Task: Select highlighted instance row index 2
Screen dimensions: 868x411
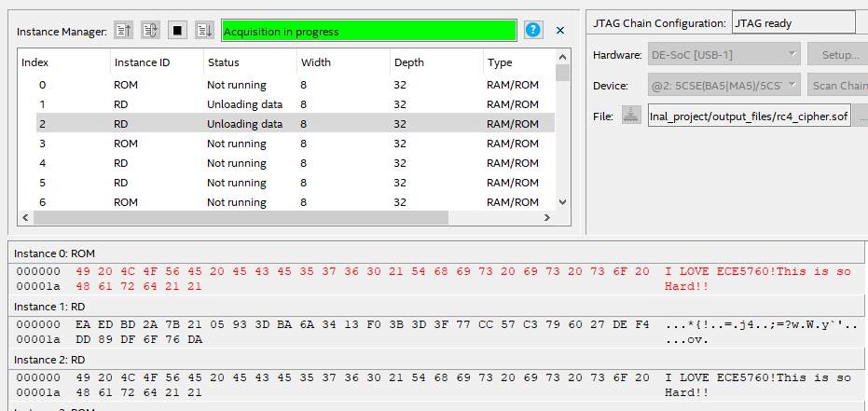Action: pyautogui.click(x=295, y=124)
